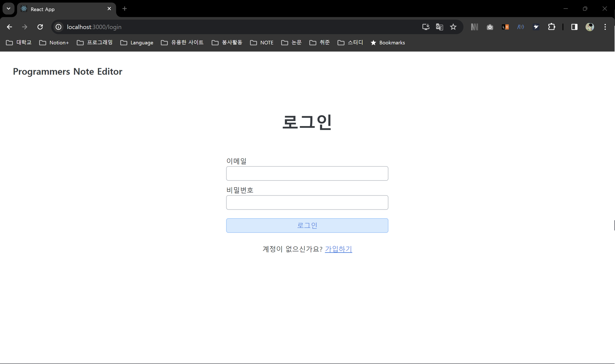This screenshot has height=364, width=615.
Task: Click the 이메일 label text
Action: pos(236,161)
